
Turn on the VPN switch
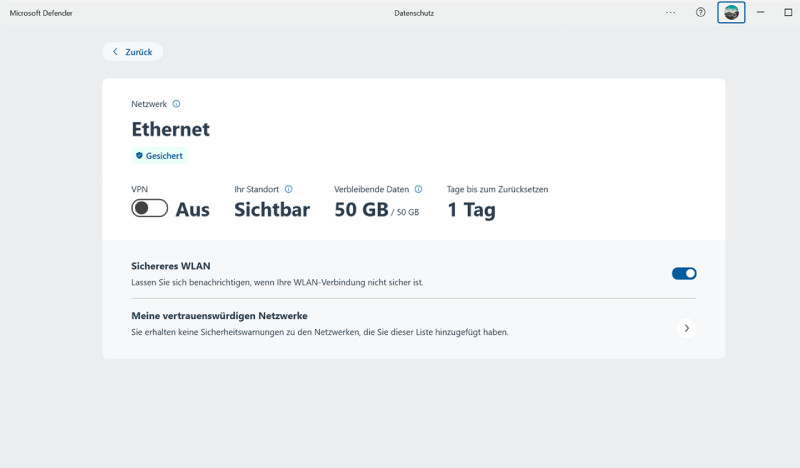point(149,208)
